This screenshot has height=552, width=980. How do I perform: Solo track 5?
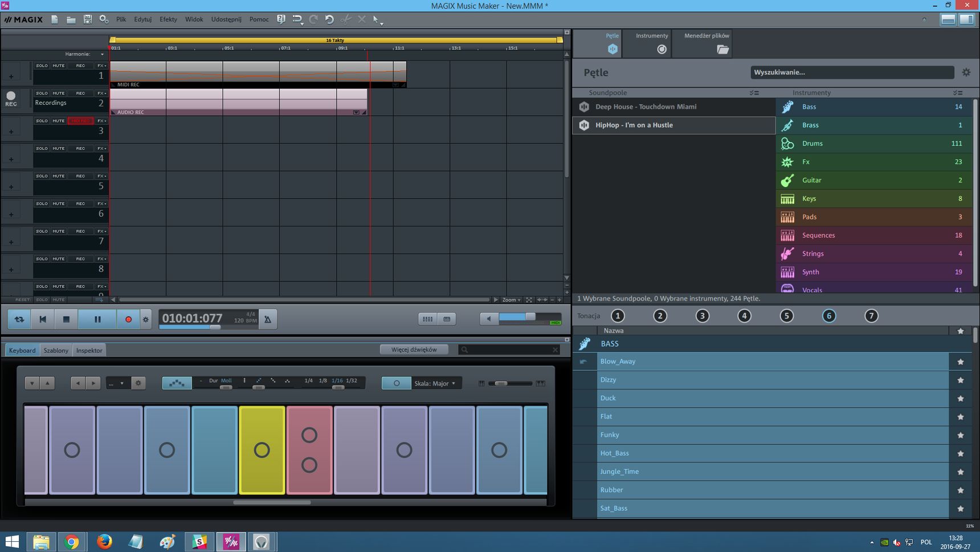[x=42, y=176]
